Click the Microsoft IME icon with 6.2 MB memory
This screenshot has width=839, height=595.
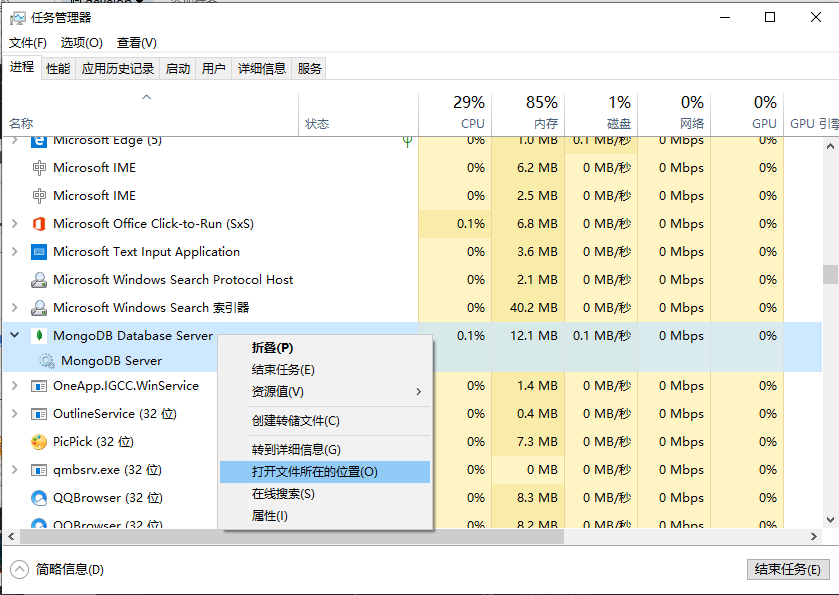pyautogui.click(x=39, y=168)
